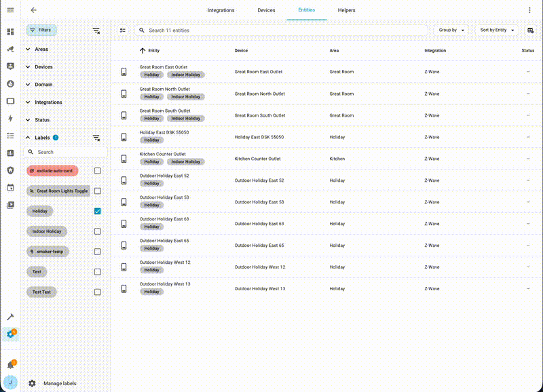Open the Sort by Entity dropdown
This screenshot has width=543, height=392.
(497, 31)
